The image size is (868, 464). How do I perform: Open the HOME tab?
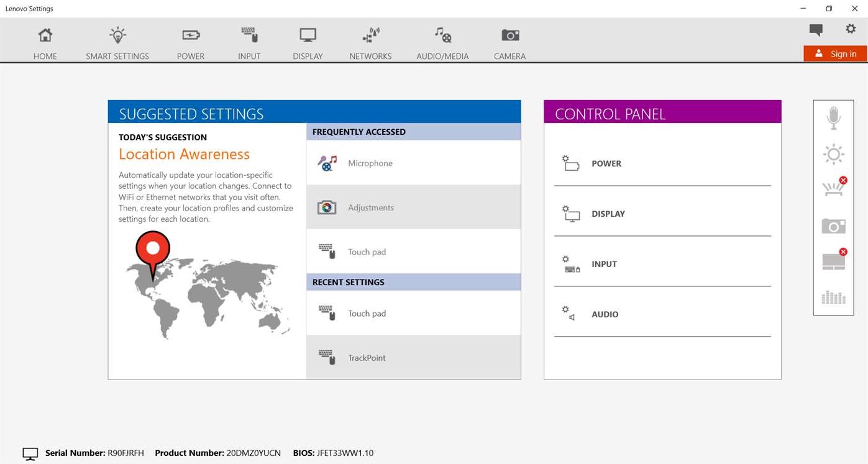tap(45, 43)
